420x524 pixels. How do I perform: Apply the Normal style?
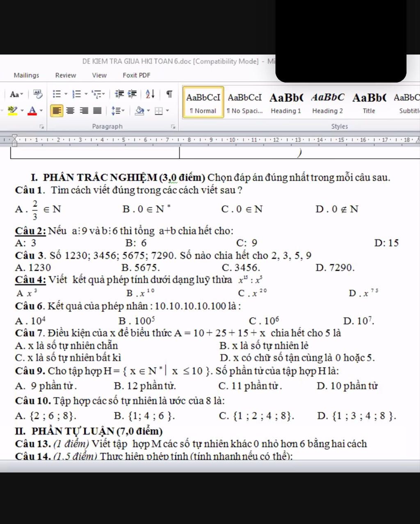coord(203,102)
